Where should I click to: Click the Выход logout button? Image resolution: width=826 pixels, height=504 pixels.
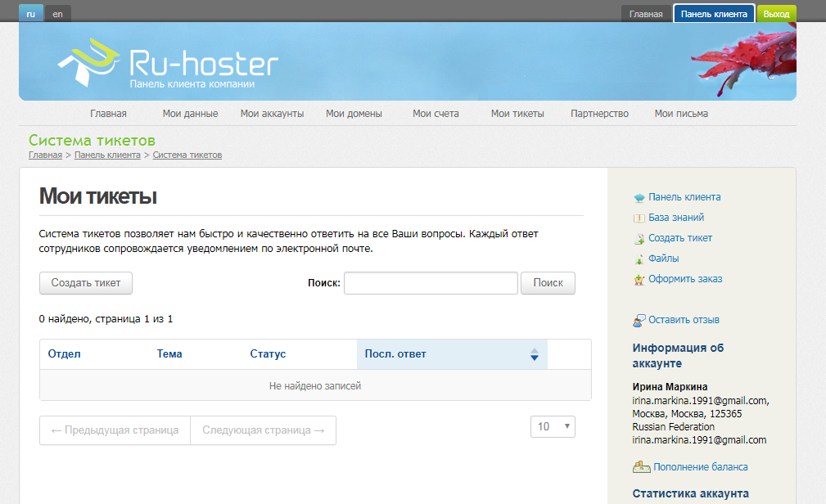click(x=777, y=14)
